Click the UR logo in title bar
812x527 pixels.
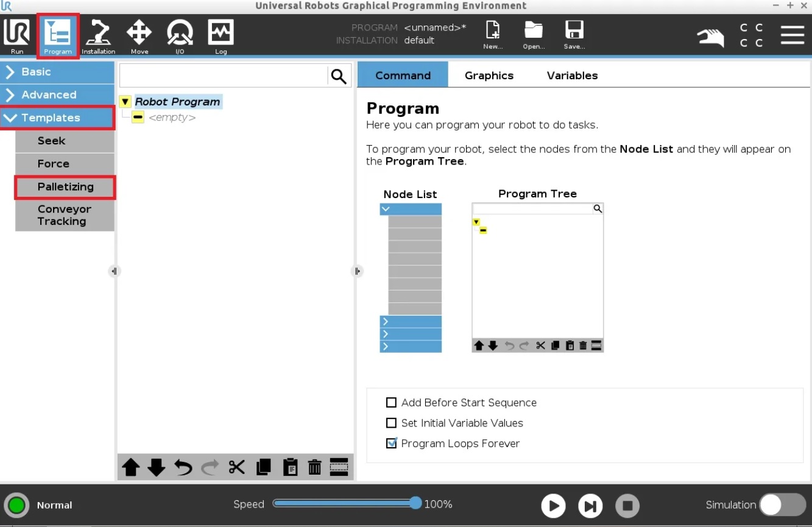(x=6, y=6)
